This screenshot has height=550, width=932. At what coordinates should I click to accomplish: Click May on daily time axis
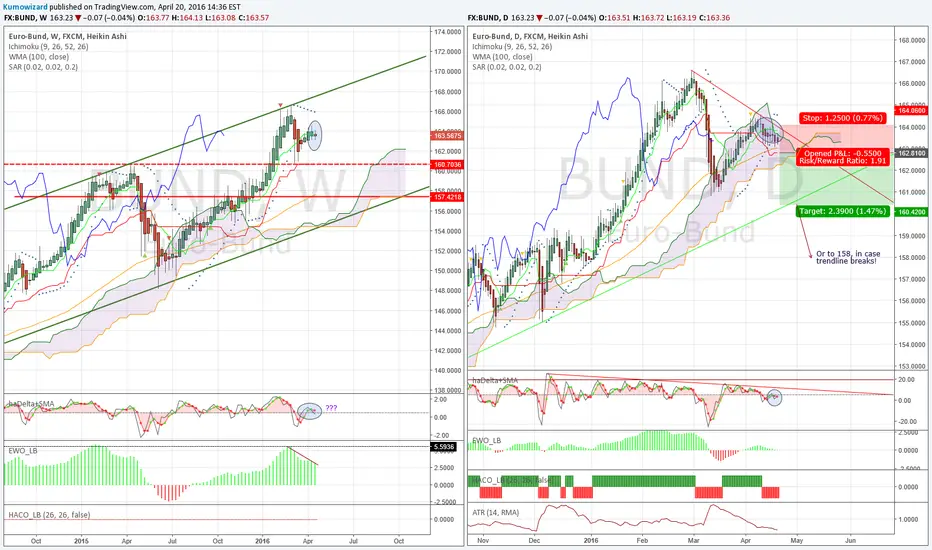[x=796, y=540]
